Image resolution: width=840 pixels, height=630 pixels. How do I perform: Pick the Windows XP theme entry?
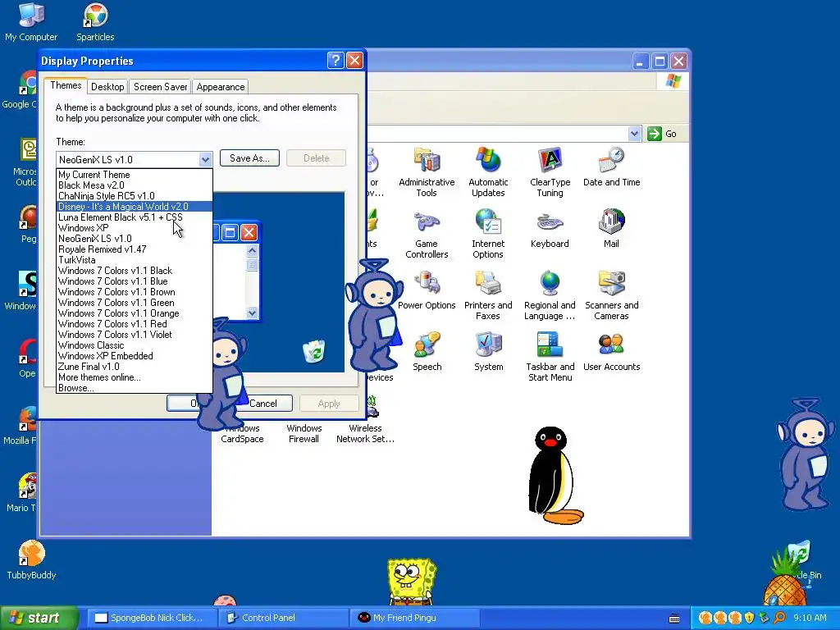(134, 228)
